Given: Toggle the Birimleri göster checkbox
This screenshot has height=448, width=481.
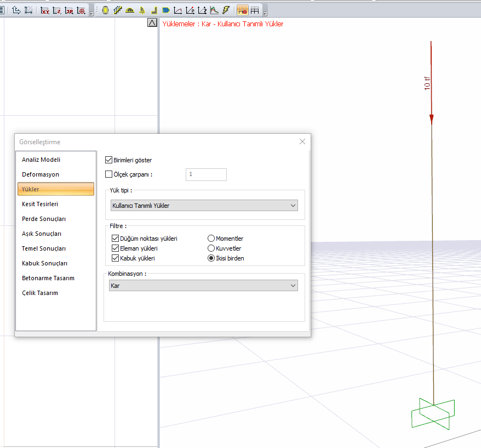Looking at the screenshot, I should [x=108, y=160].
